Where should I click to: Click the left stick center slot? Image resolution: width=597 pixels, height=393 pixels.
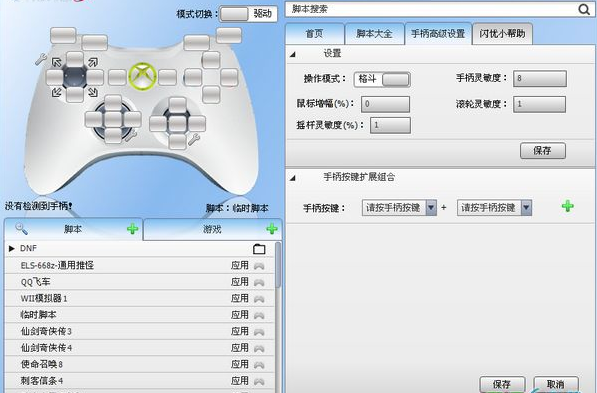[x=113, y=120]
